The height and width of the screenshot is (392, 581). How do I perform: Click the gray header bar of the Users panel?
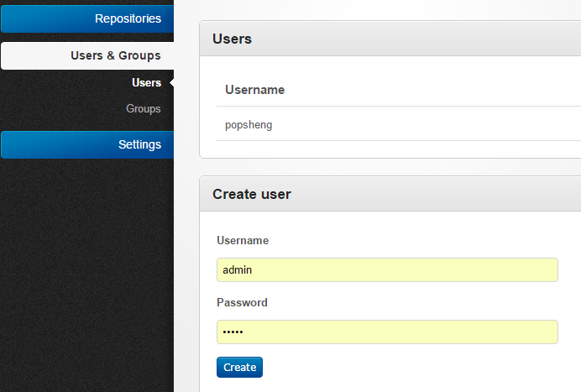(x=390, y=39)
